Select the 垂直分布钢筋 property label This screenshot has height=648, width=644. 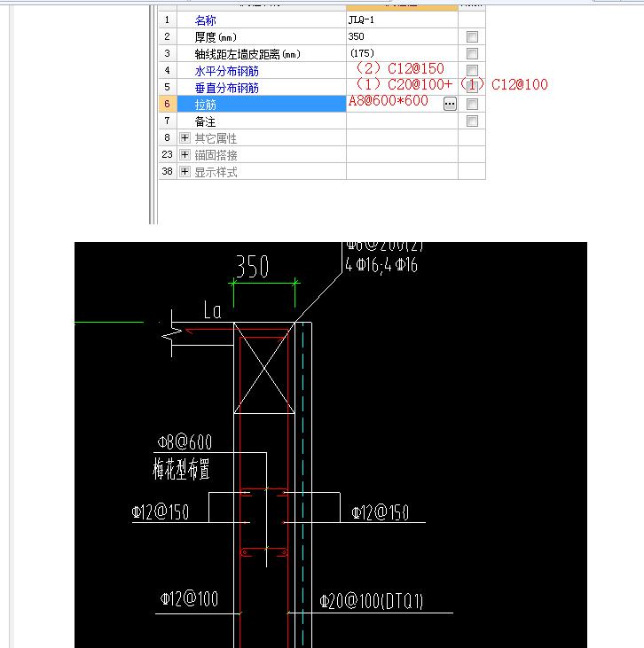click(227, 88)
